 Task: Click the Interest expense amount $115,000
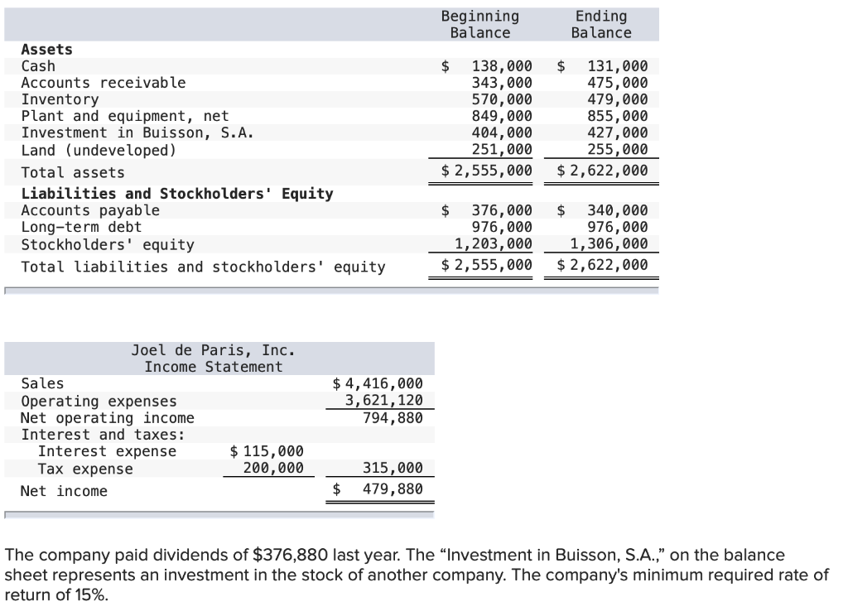click(x=267, y=451)
